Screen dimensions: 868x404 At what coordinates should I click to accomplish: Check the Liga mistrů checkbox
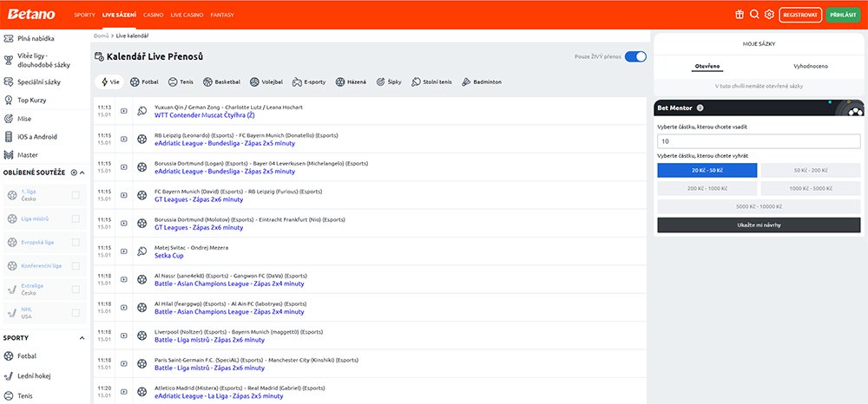76,218
